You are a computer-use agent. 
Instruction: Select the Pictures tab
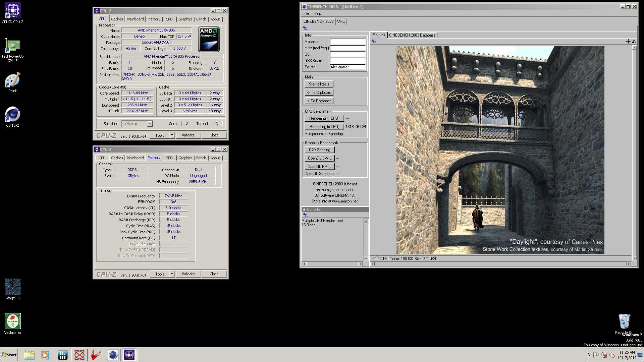tap(379, 35)
